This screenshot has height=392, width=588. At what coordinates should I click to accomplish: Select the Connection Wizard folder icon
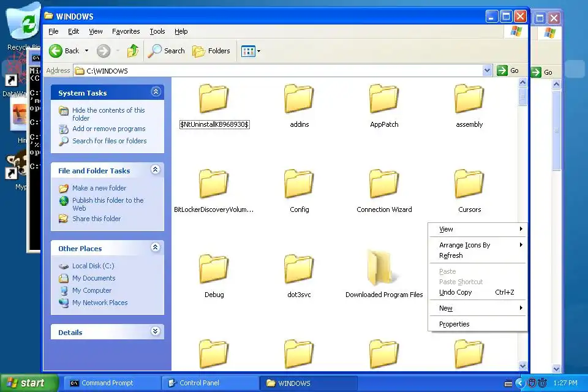[384, 184]
